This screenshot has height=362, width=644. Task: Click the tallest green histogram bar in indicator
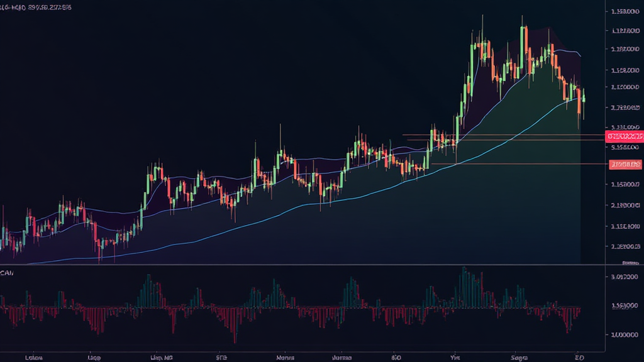tap(464, 287)
